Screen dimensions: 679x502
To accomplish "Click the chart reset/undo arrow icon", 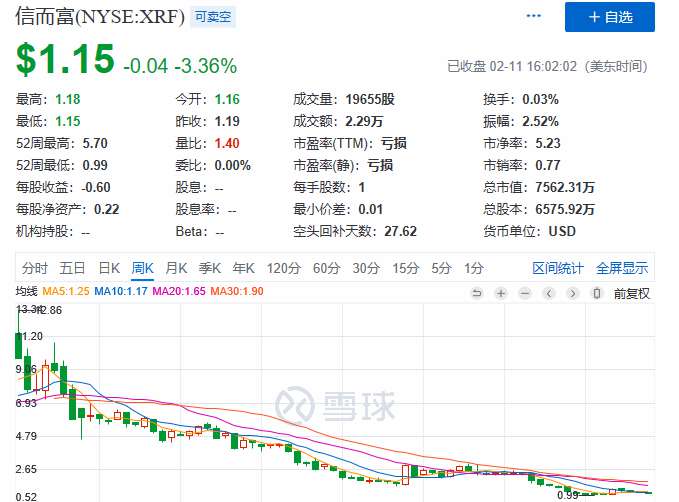I will (477, 293).
